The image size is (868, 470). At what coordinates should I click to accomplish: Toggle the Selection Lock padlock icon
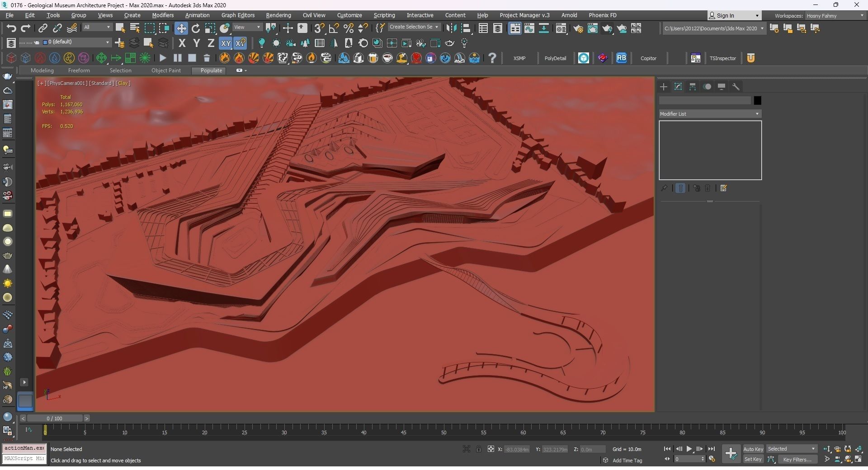tap(478, 449)
